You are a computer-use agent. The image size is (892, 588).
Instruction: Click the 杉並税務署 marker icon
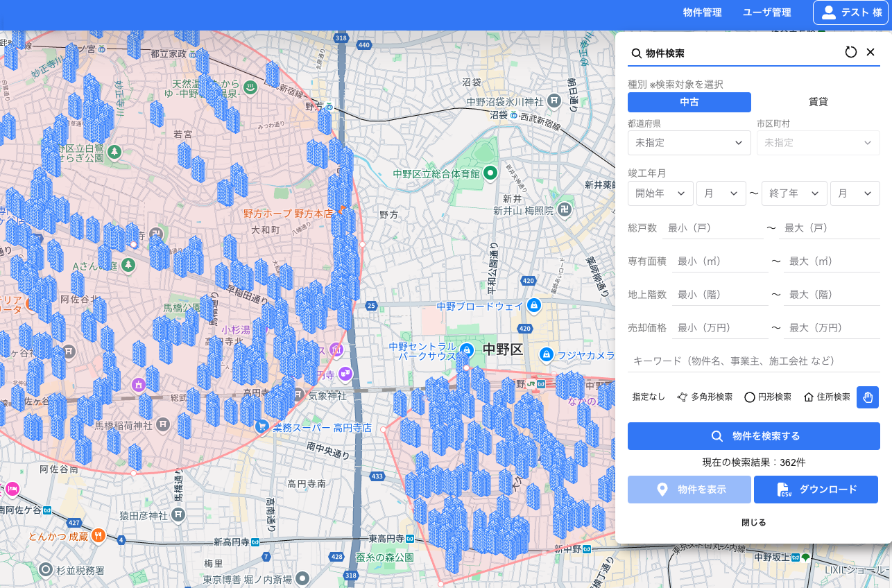coord(46,570)
